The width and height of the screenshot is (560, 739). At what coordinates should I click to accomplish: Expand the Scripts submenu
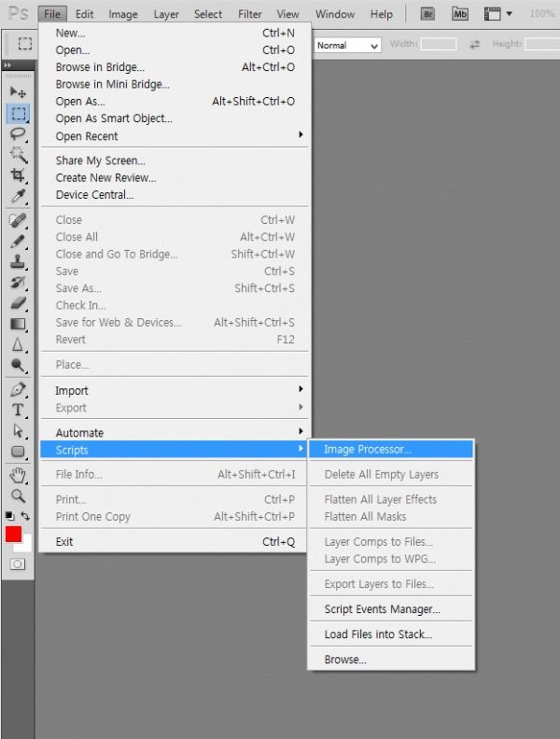click(x=175, y=450)
